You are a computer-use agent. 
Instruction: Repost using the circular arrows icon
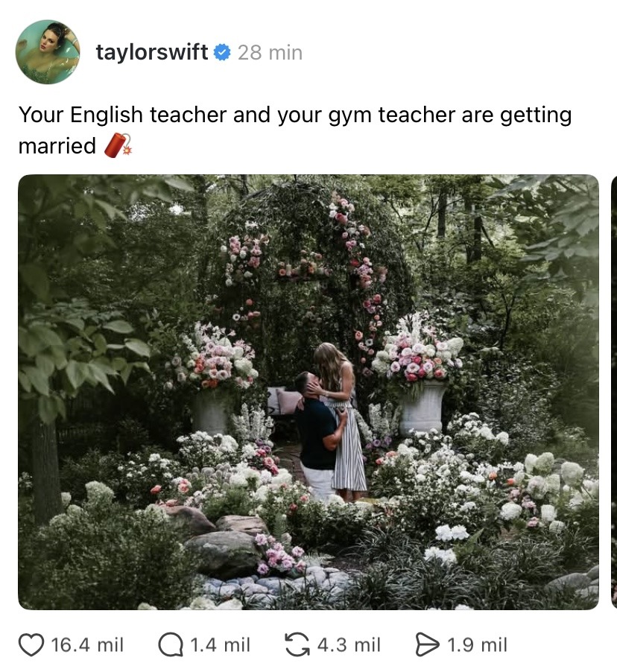coord(297,645)
